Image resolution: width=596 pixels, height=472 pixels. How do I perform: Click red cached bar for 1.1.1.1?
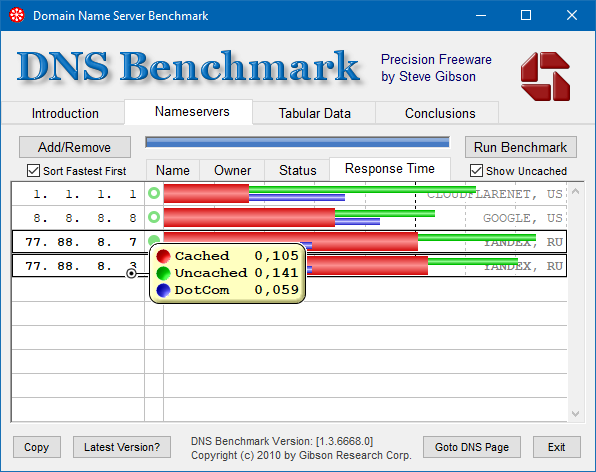tap(206, 193)
